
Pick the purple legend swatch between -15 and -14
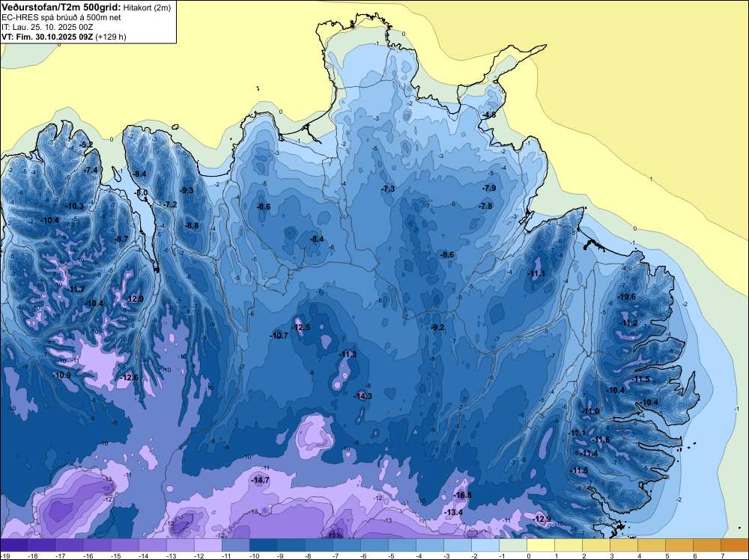pyautogui.click(x=125, y=545)
